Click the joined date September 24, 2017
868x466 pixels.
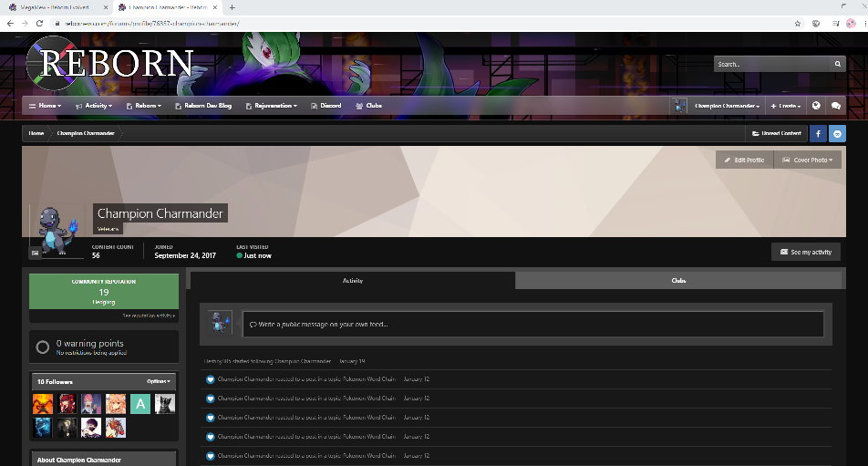click(185, 255)
